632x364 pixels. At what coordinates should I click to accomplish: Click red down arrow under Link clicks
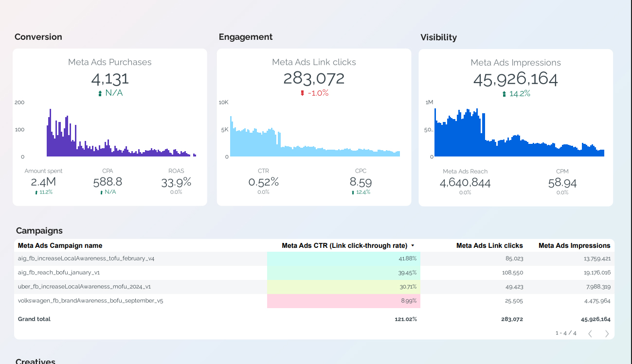click(302, 93)
